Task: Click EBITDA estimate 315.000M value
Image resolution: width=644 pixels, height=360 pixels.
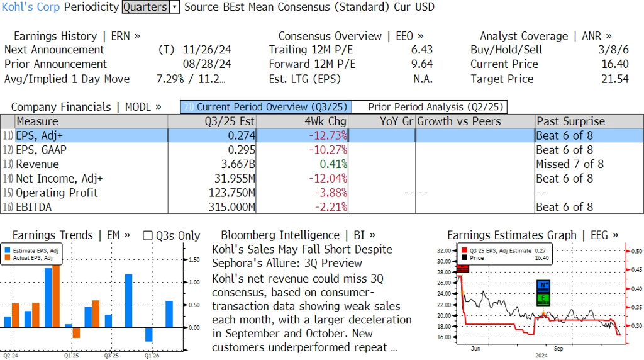Action: tap(231, 206)
